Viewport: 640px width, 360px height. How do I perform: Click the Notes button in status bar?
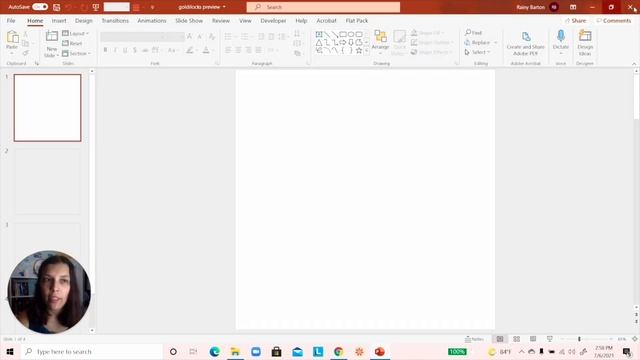(x=474, y=339)
